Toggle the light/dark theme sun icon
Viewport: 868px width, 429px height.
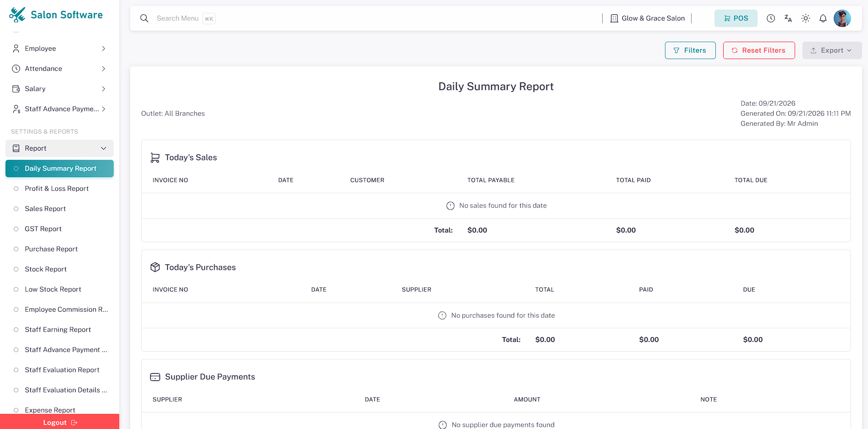pyautogui.click(x=806, y=18)
